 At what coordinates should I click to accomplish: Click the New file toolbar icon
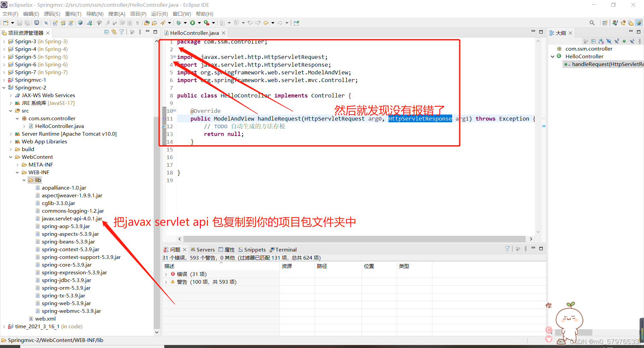6,23
